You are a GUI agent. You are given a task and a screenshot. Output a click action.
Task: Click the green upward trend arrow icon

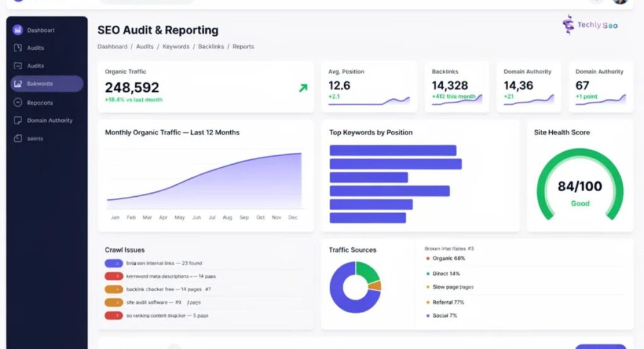coord(303,87)
